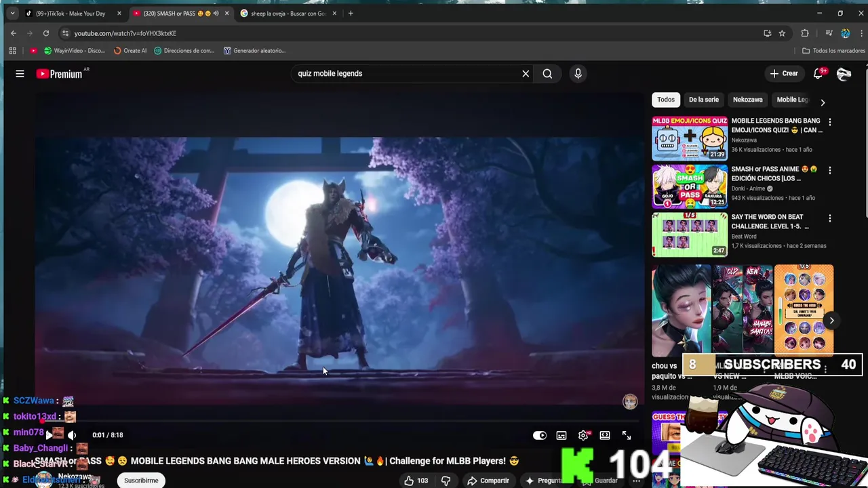The image size is (868, 488).
Task: Click the address bar URL
Action: point(125,33)
